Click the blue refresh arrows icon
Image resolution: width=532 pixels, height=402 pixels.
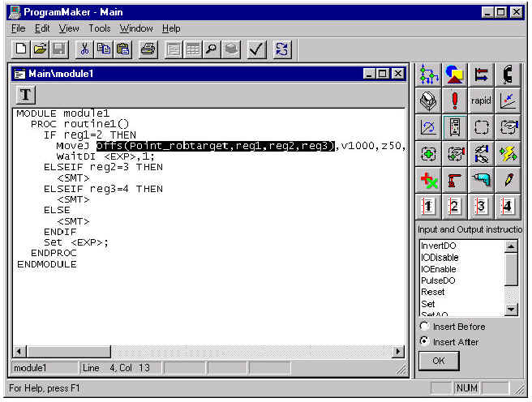[x=282, y=49]
